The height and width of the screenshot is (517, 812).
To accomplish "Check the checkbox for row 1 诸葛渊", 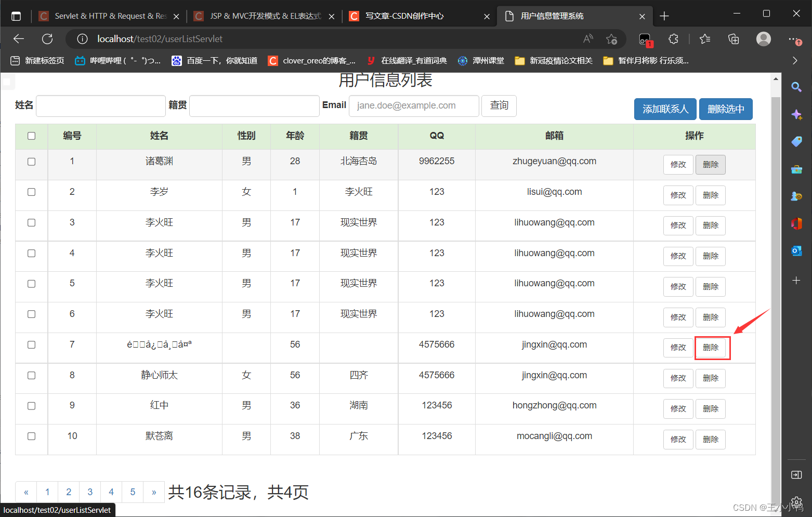I will 32,162.
